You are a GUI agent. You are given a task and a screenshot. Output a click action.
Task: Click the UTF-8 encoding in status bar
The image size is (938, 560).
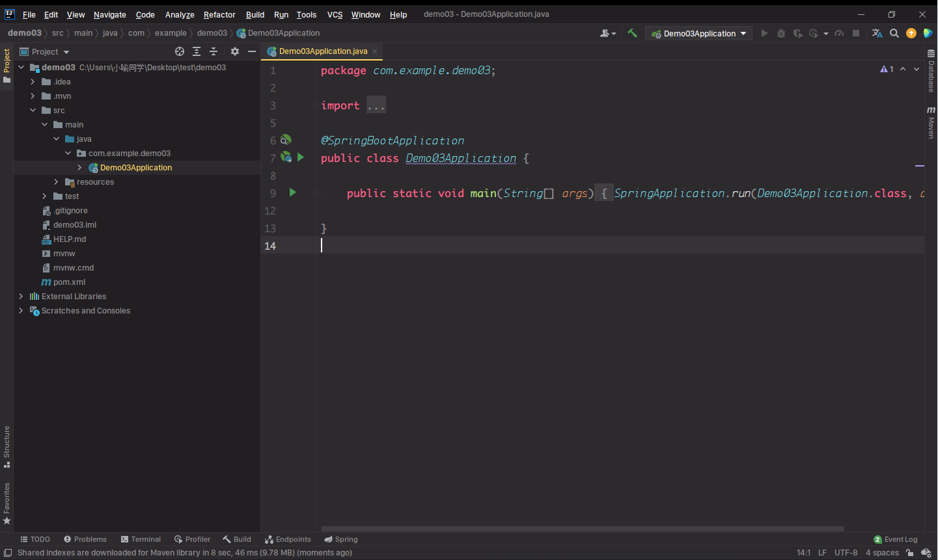coord(846,553)
